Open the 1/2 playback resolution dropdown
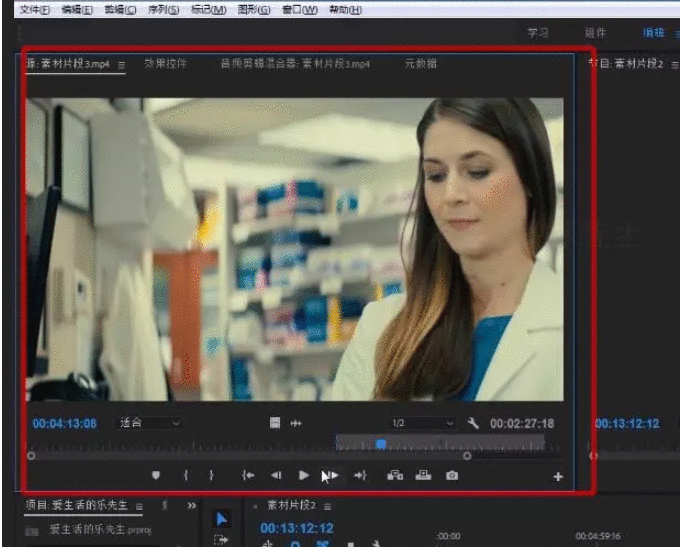 [x=422, y=423]
